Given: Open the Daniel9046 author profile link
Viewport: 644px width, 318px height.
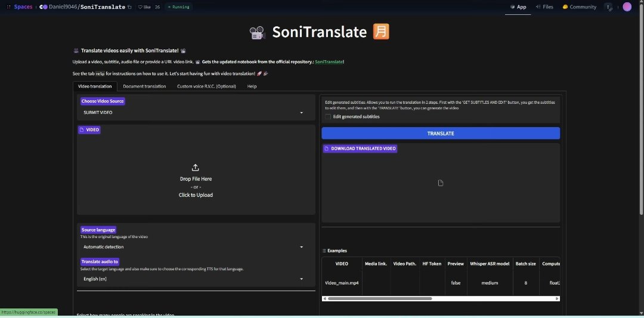Looking at the screenshot, I should tap(63, 7).
